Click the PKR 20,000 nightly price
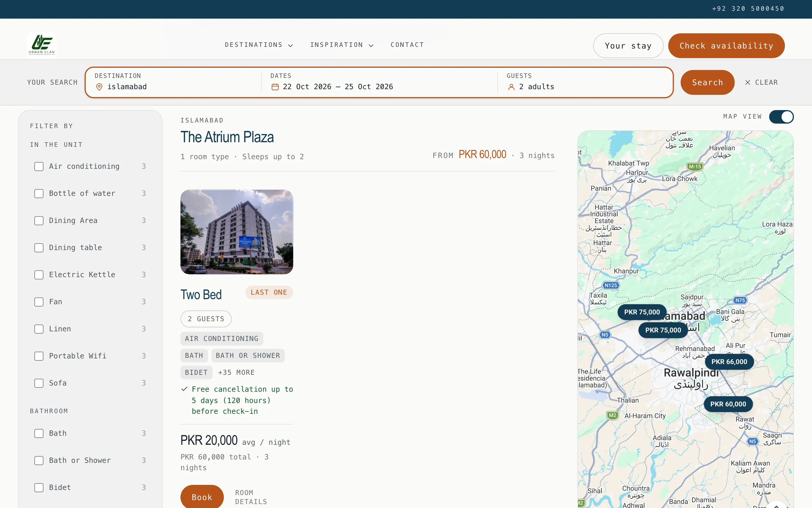 pos(209,441)
